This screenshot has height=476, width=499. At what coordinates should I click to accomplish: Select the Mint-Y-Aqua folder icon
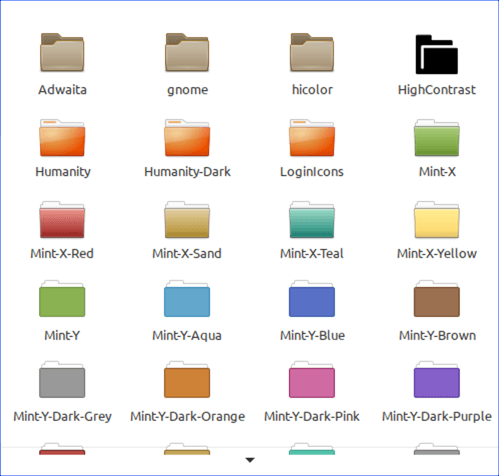(x=187, y=298)
